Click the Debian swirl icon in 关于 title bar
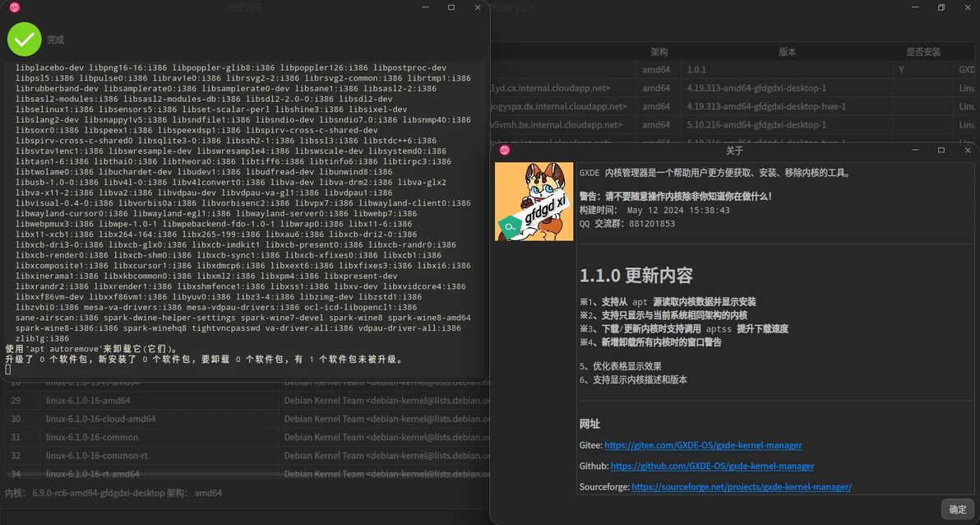Screen dimensions: 980x525 tap(504, 151)
